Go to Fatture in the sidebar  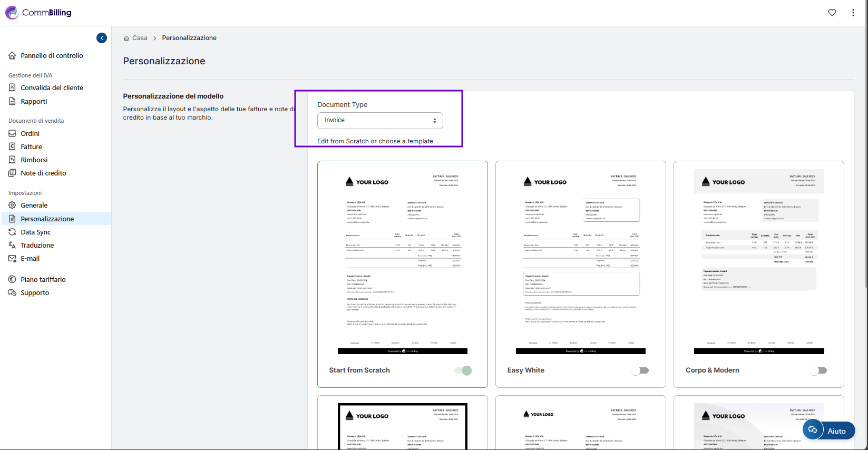tap(31, 146)
